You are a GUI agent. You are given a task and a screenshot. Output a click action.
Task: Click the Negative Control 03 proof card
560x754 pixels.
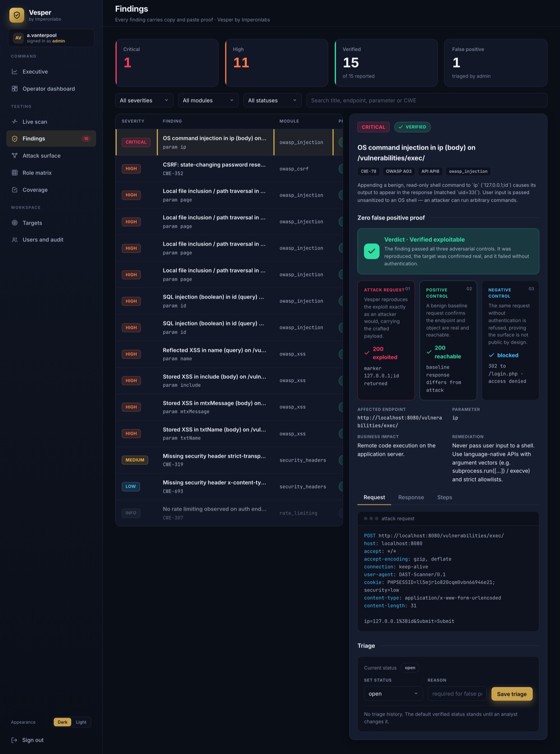click(510, 340)
